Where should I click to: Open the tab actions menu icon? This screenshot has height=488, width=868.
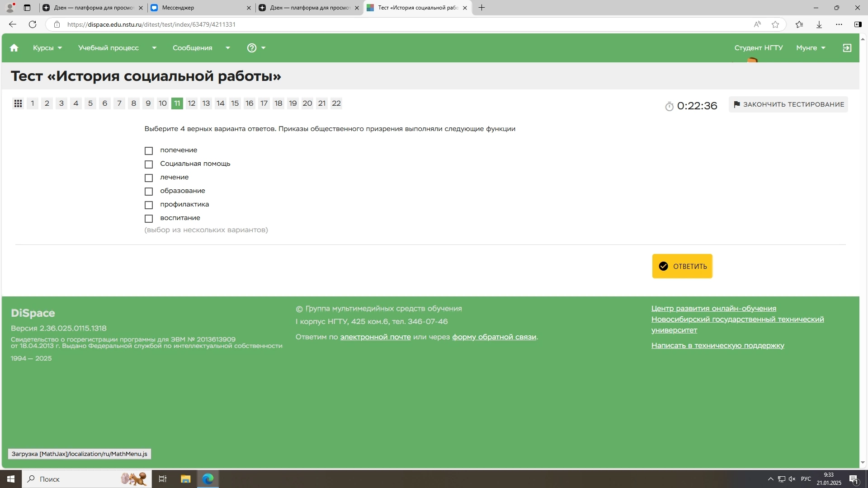[x=27, y=8]
